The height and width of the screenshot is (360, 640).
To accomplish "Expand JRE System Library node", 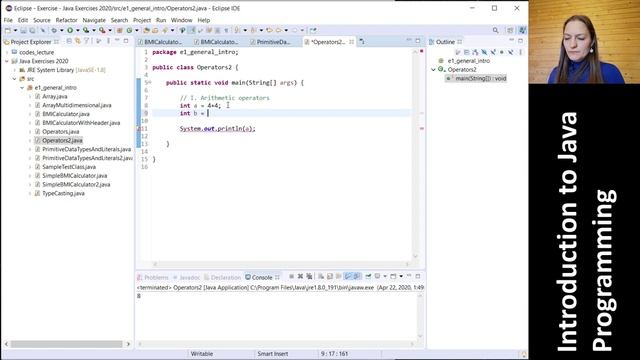I will point(15,70).
